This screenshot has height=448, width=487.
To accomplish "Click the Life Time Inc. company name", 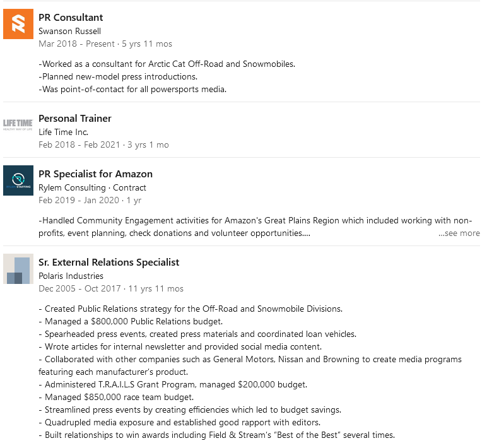I will [64, 132].
